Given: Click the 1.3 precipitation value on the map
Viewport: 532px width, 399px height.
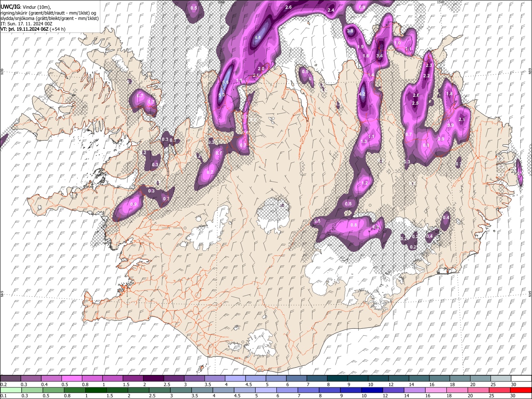Looking at the screenshot, I should [x=364, y=142].
